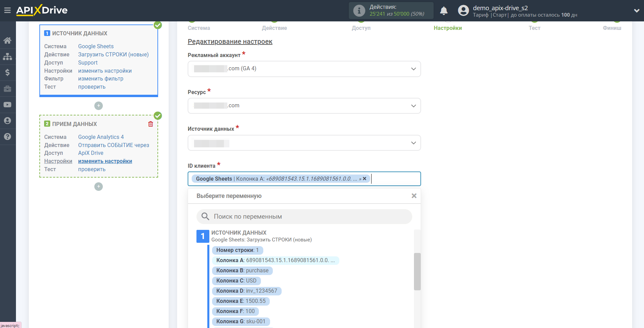
Task: Click source изменить настройки link
Action: (105, 71)
